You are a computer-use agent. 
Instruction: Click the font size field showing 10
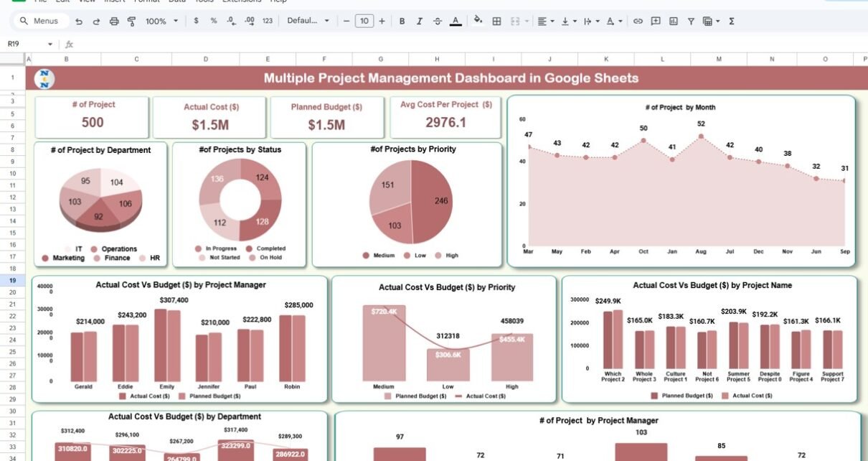click(364, 22)
